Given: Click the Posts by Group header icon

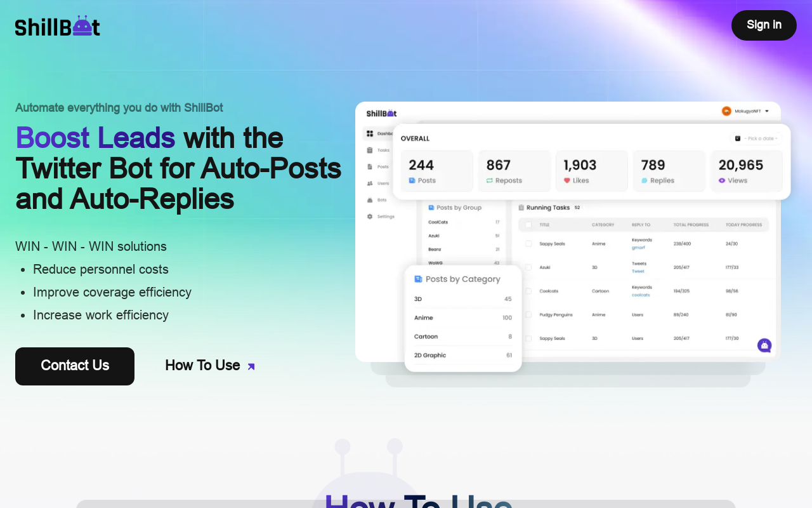Looking at the screenshot, I should (x=431, y=207).
